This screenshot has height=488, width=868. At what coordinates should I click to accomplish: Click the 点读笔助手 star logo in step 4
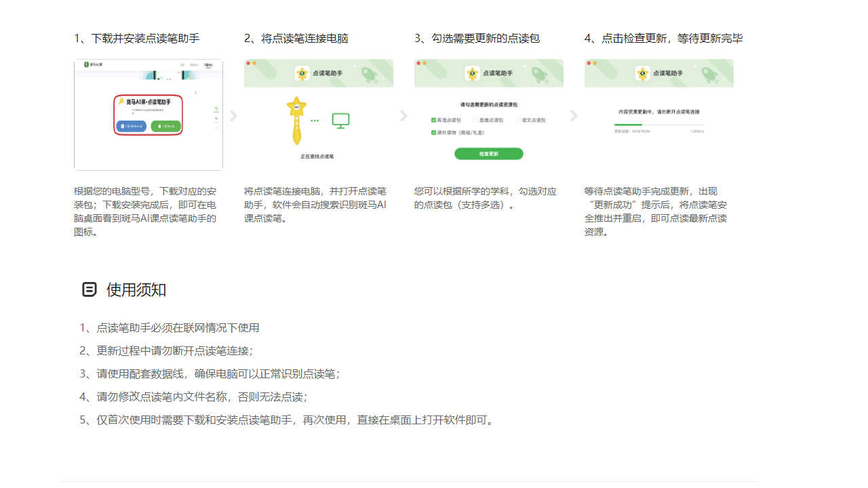pyautogui.click(x=643, y=73)
